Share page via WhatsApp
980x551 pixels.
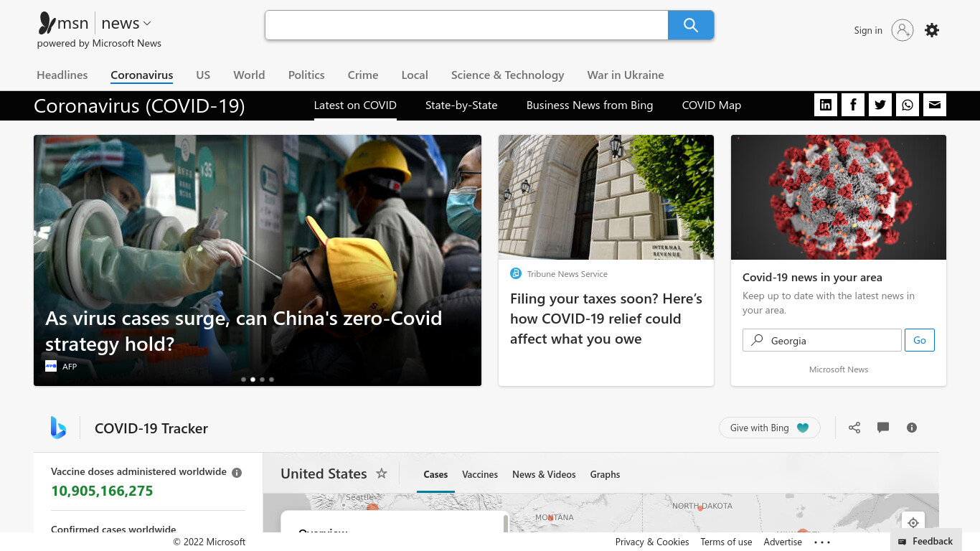pyautogui.click(x=908, y=105)
